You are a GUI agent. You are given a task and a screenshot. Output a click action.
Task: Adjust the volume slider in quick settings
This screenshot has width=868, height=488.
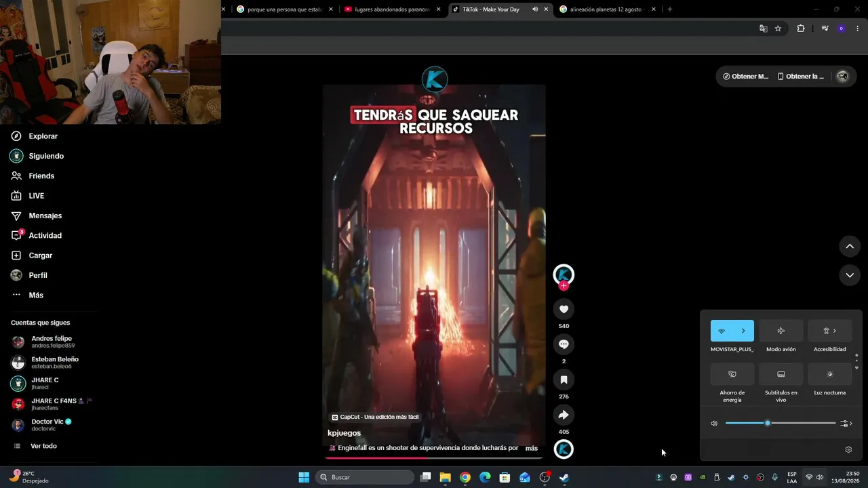point(781,424)
